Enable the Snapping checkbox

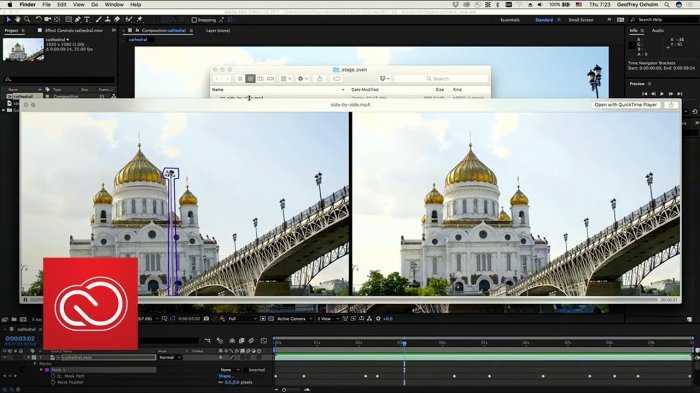[x=194, y=20]
